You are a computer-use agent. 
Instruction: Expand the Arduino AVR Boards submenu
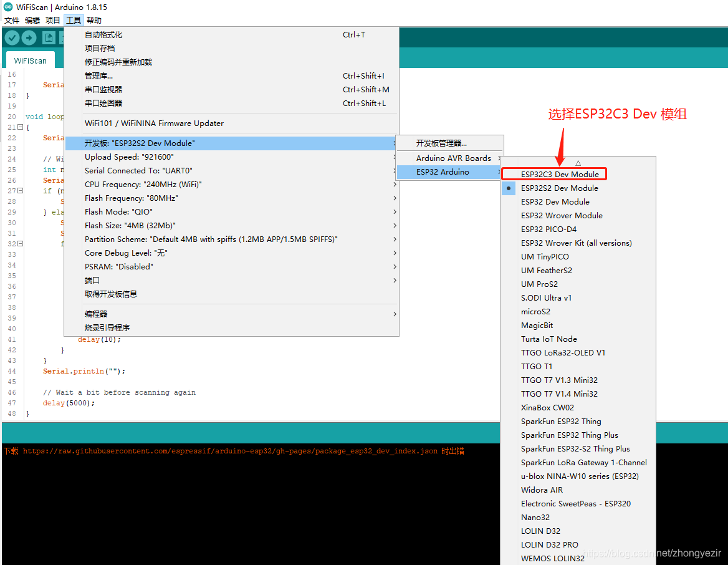450,158
